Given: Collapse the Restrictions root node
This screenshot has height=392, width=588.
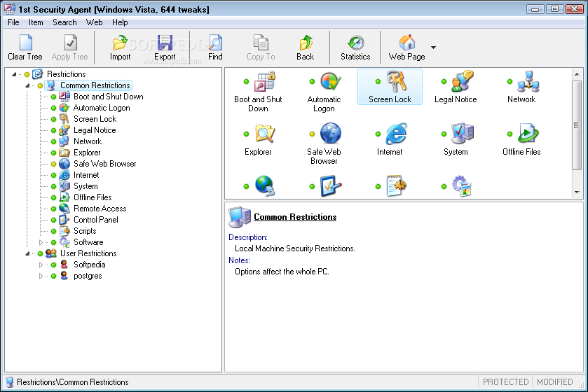Looking at the screenshot, I should pos(14,74).
